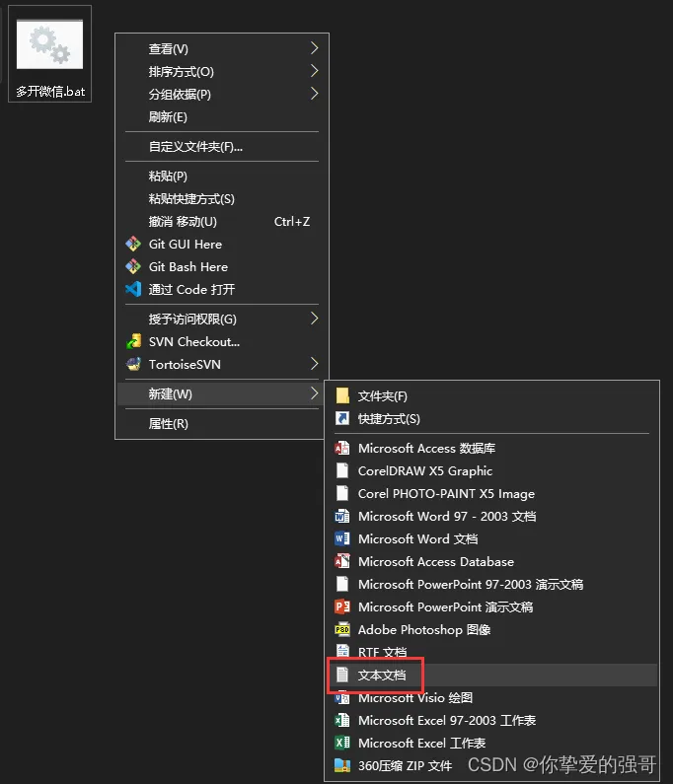Expand the 分组依据(P) submenu arrow
The image size is (673, 784).
tap(314, 94)
